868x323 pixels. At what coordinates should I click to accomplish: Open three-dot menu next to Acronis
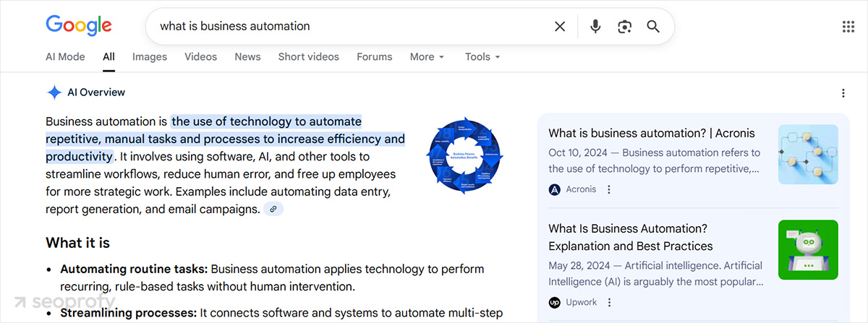pos(609,189)
